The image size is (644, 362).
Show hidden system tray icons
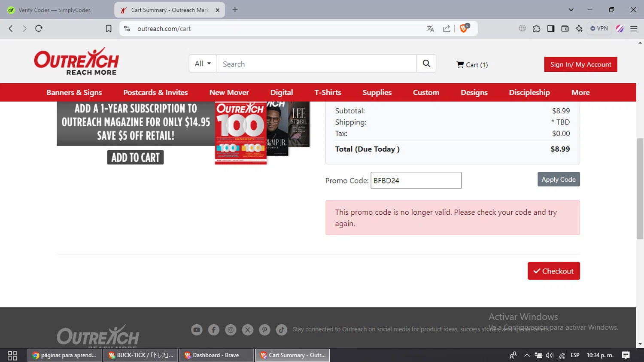(527, 355)
